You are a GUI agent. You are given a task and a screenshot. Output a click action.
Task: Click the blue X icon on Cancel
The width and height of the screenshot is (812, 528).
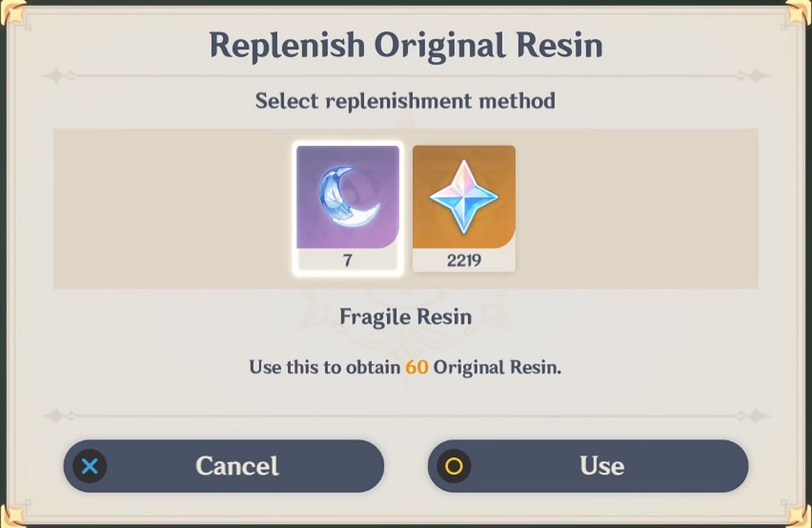tap(90, 466)
